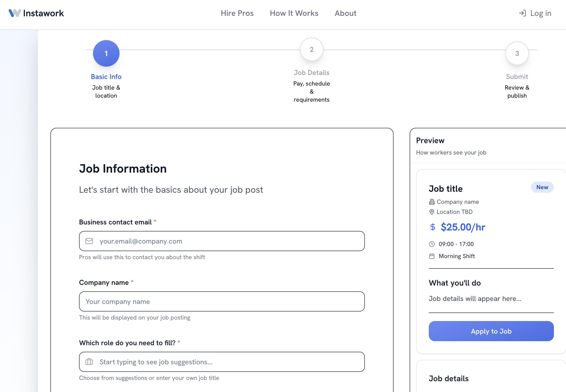This screenshot has width=566, height=392.
Task: Focus the Business contact email field
Action: click(222, 241)
